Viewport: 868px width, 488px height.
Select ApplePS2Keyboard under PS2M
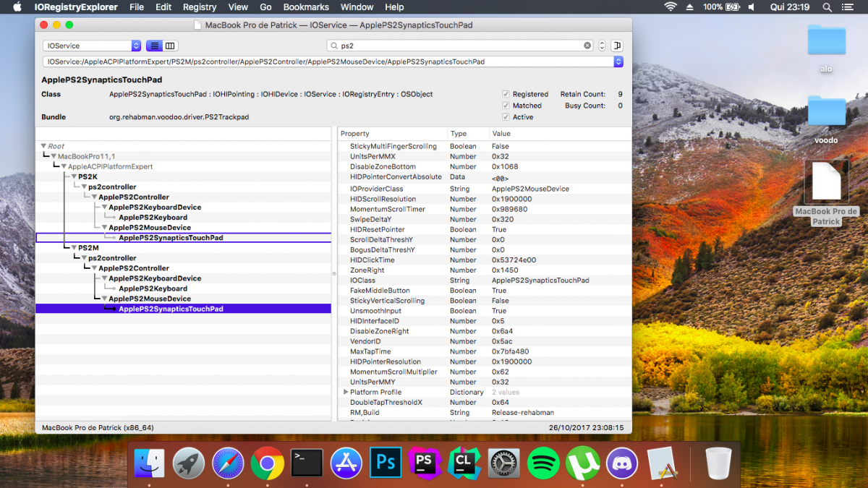coord(153,288)
